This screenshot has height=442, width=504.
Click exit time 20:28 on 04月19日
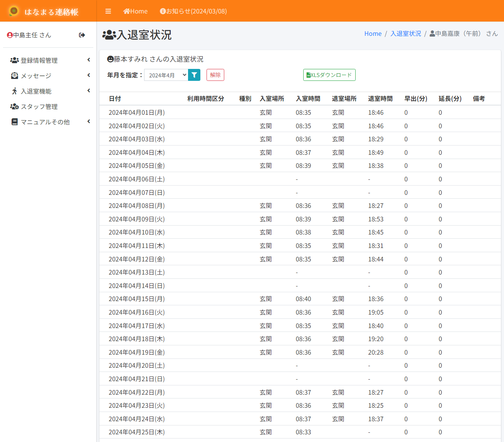coord(376,353)
